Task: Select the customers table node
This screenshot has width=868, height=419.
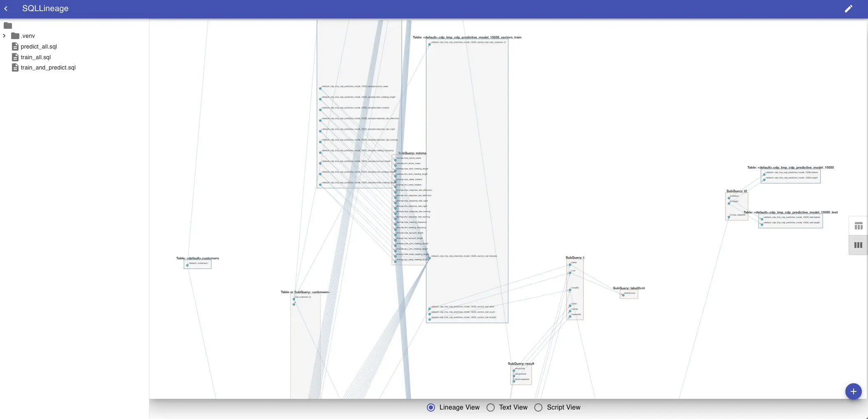Action: point(198,264)
